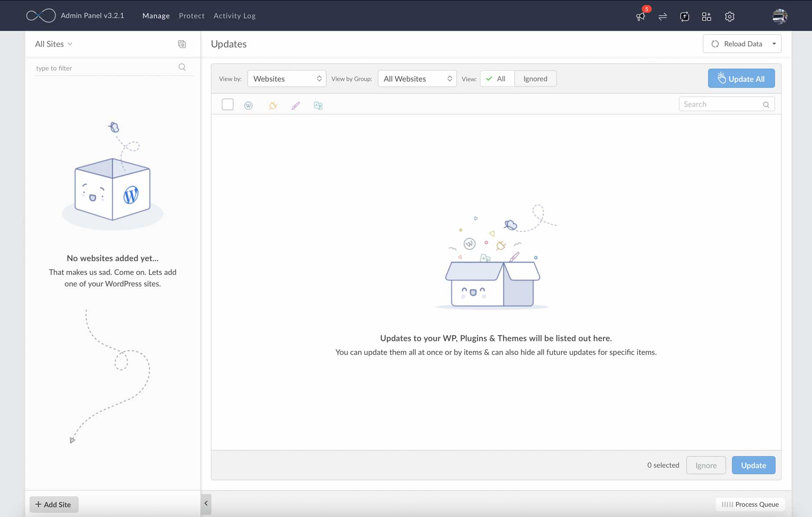Click the sync arrows icon in top bar
The image size is (812, 517).
(x=663, y=16)
